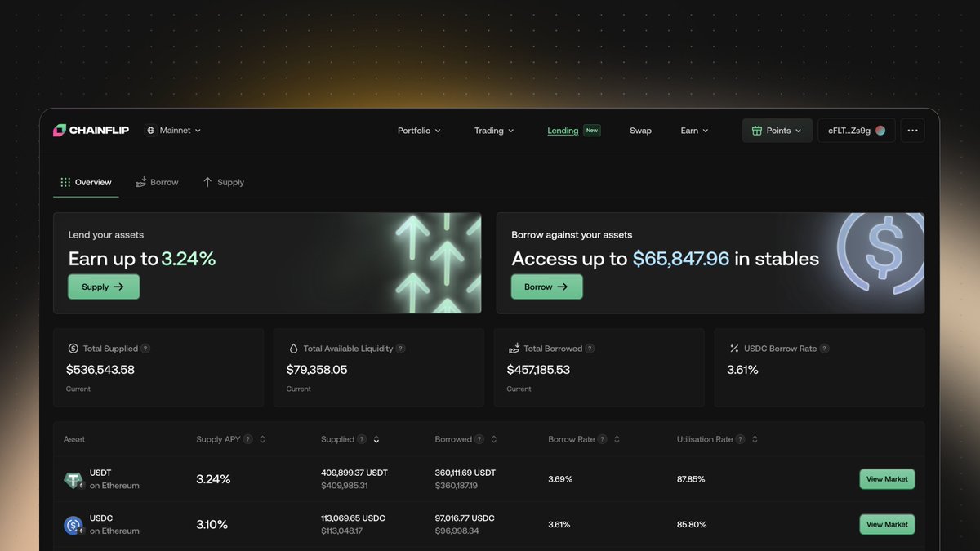Click the green Supply button in banner
Screen dimensions: 980x551
pos(104,287)
